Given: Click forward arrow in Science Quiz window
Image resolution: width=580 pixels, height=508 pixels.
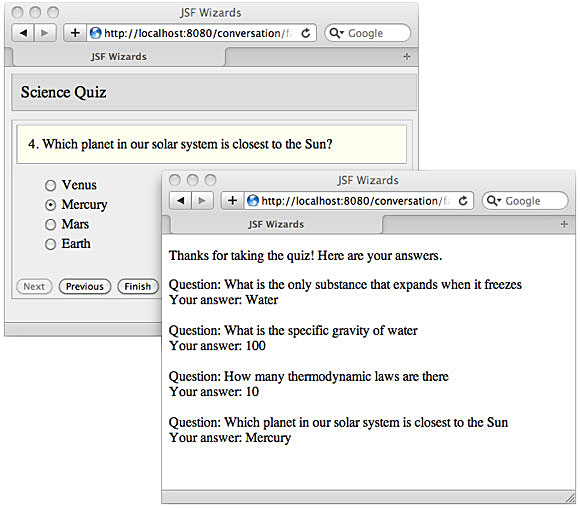Looking at the screenshot, I should [x=45, y=33].
